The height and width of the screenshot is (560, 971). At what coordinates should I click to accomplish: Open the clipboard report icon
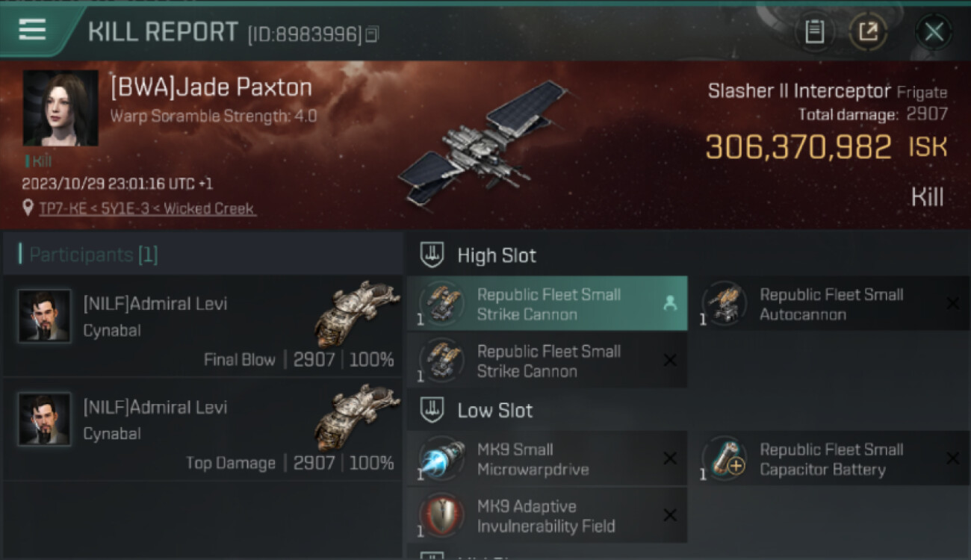coord(814,32)
